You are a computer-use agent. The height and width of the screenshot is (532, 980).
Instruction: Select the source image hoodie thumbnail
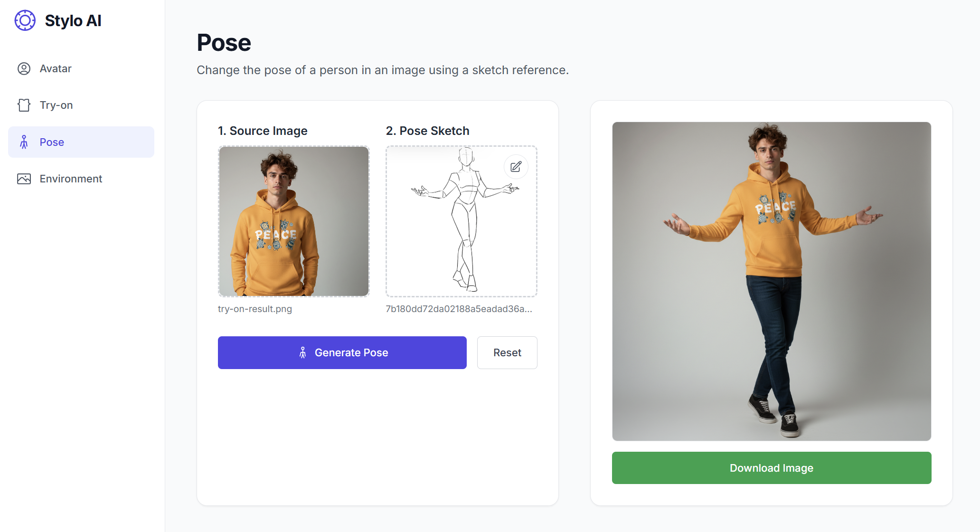tap(294, 221)
